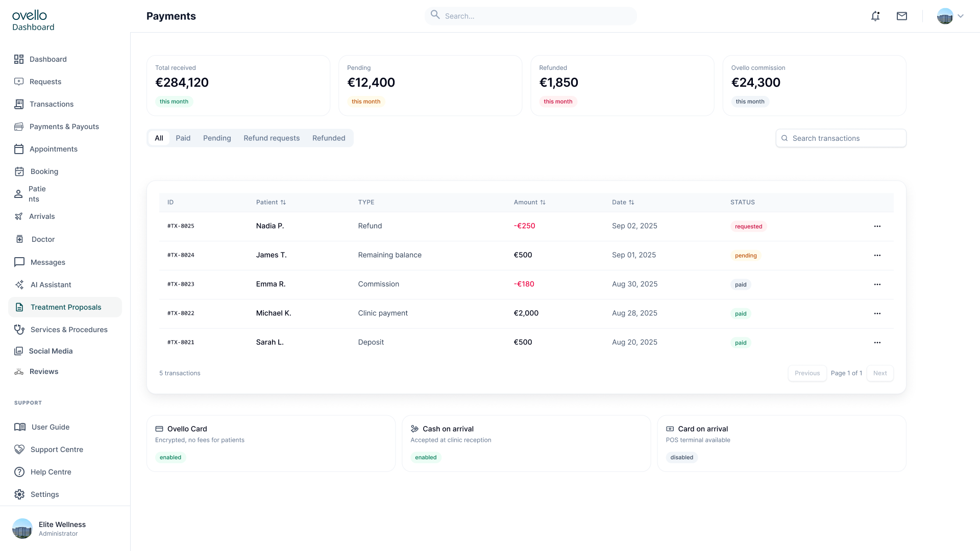
Task: Click the Doctor sidebar icon
Action: click(19, 239)
